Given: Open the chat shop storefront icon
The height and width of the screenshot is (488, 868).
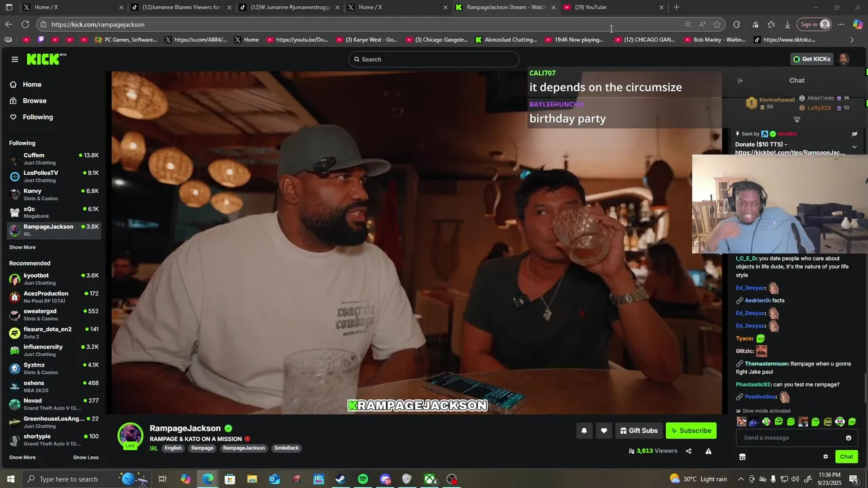Looking at the screenshot, I should pyautogui.click(x=742, y=457).
